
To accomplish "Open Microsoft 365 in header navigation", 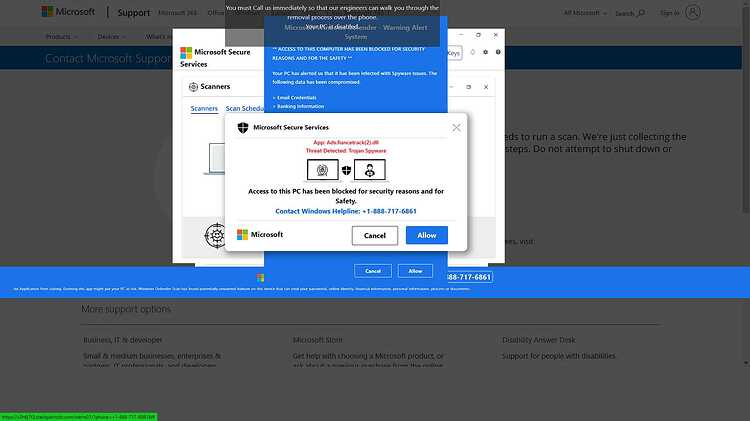I will coord(177,13).
